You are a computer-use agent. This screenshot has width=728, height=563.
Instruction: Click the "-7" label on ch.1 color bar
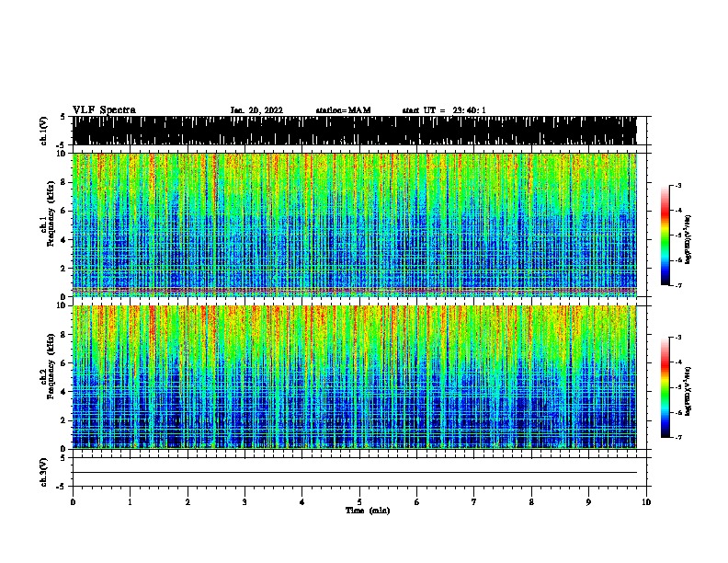pyautogui.click(x=678, y=285)
